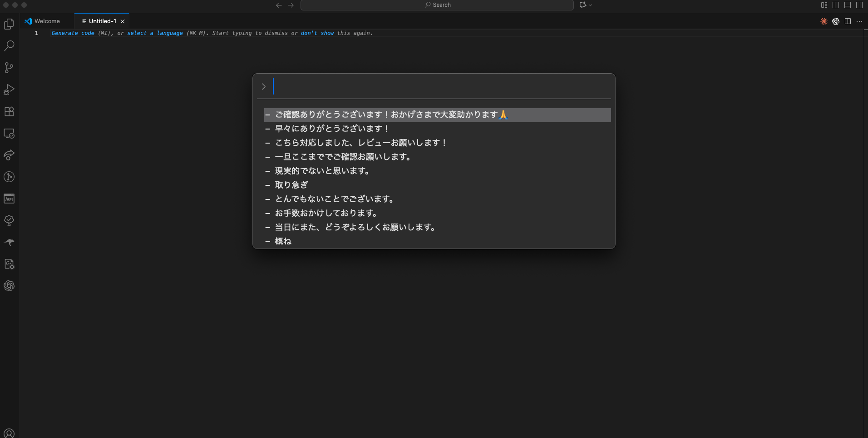The height and width of the screenshot is (438, 868).
Task: Toggle the primary side bar
Action: [x=836, y=5]
